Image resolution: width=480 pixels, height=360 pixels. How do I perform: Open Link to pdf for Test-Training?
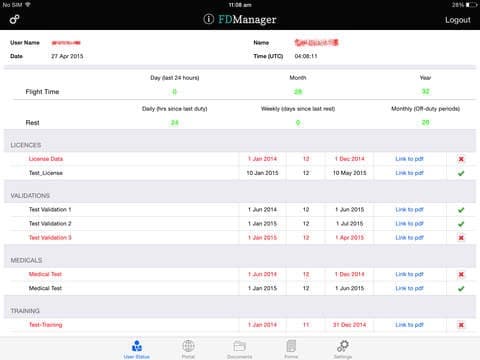409,325
